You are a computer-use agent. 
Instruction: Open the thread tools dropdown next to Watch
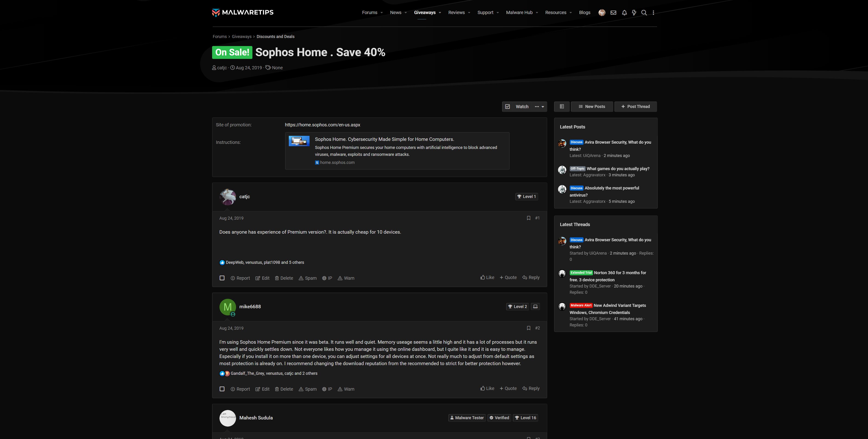pyautogui.click(x=539, y=106)
